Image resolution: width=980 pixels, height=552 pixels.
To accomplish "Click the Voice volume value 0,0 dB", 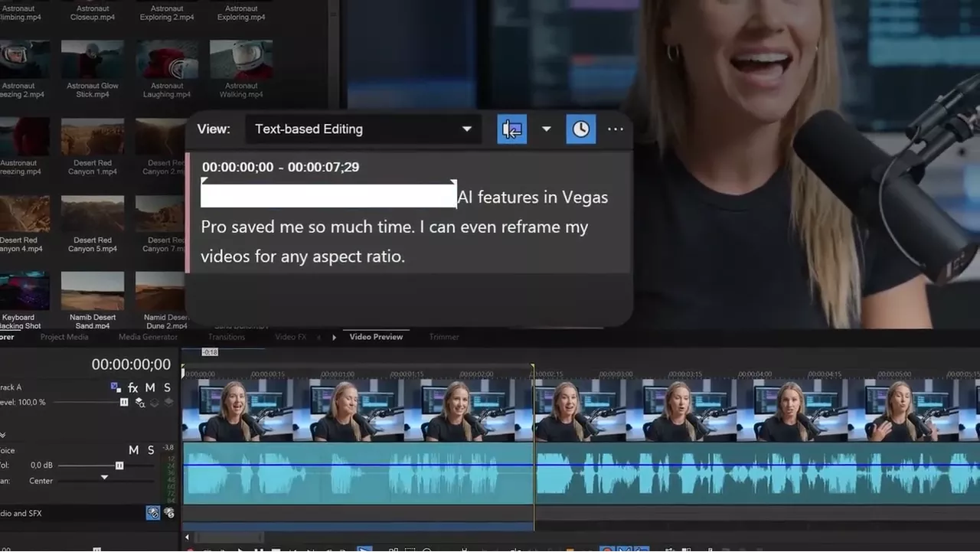I will point(41,465).
